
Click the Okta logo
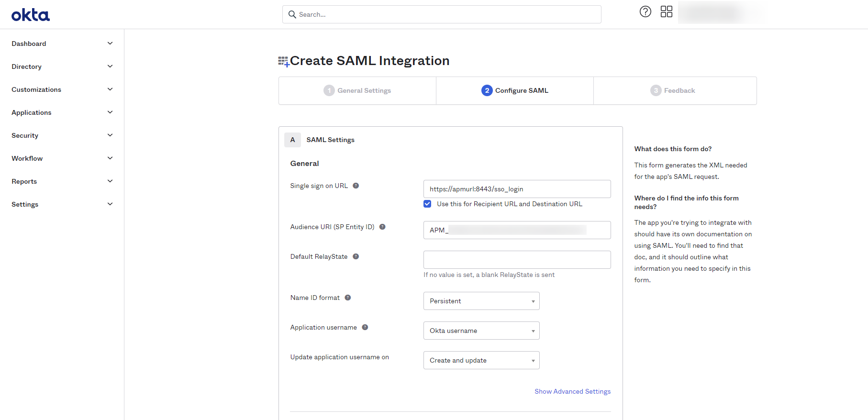(31, 15)
